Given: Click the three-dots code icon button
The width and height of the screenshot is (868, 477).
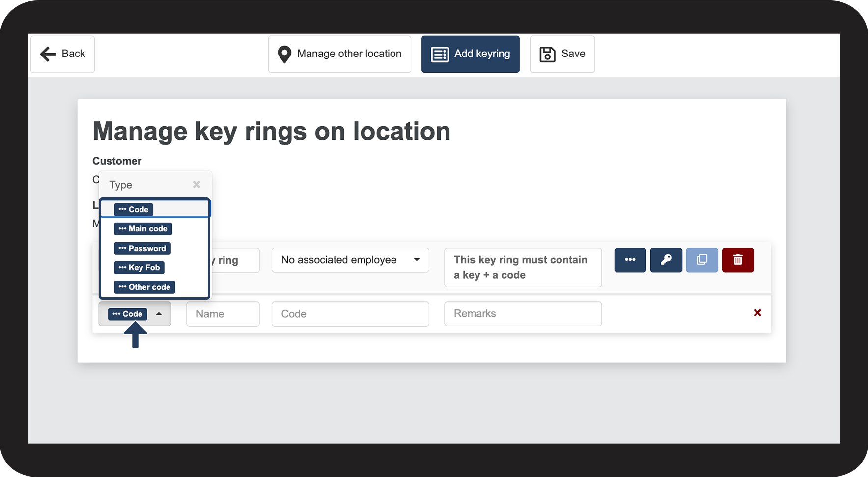Looking at the screenshot, I should click(630, 260).
